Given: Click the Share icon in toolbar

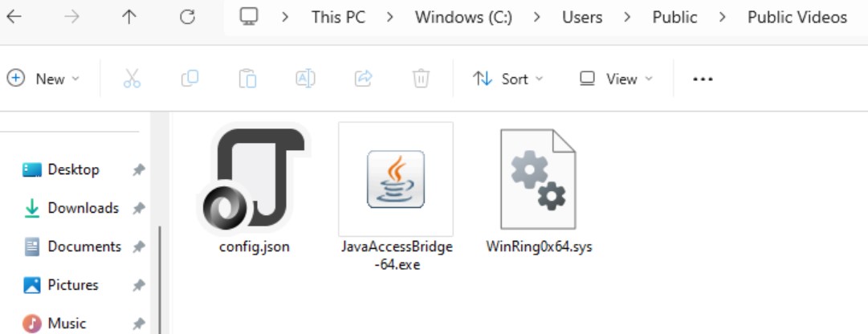Looking at the screenshot, I should click(363, 79).
